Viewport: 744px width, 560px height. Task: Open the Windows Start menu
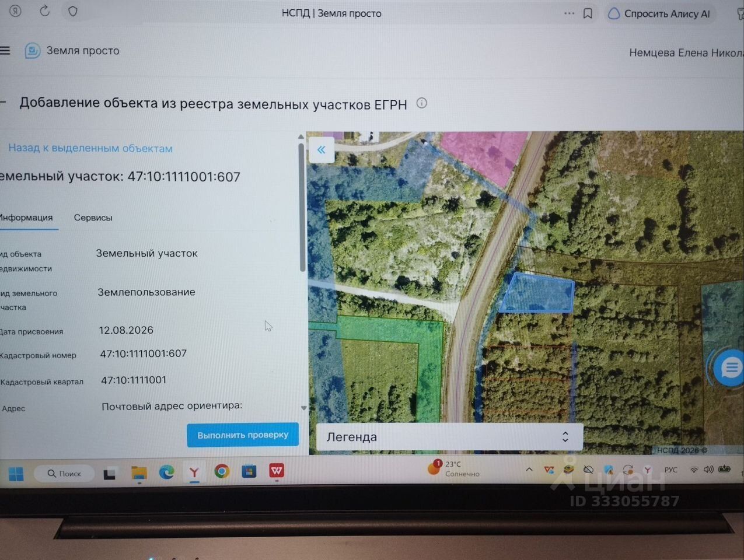(16, 473)
